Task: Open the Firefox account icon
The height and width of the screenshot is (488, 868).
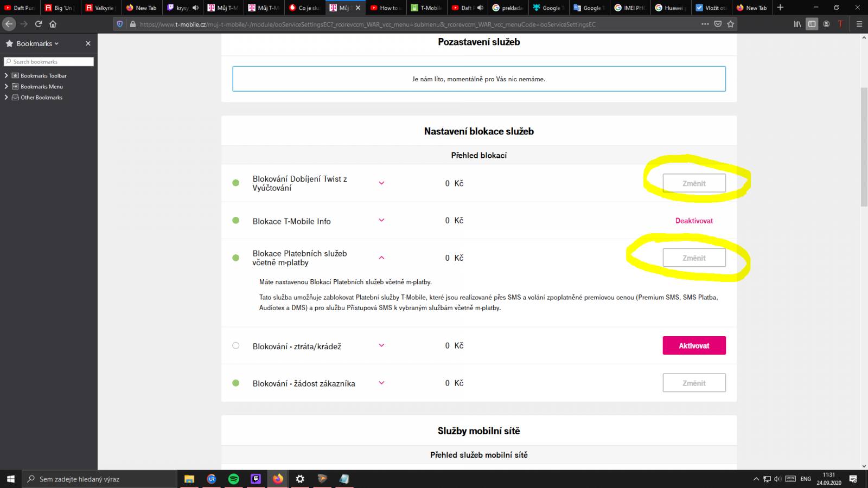Action: click(826, 24)
